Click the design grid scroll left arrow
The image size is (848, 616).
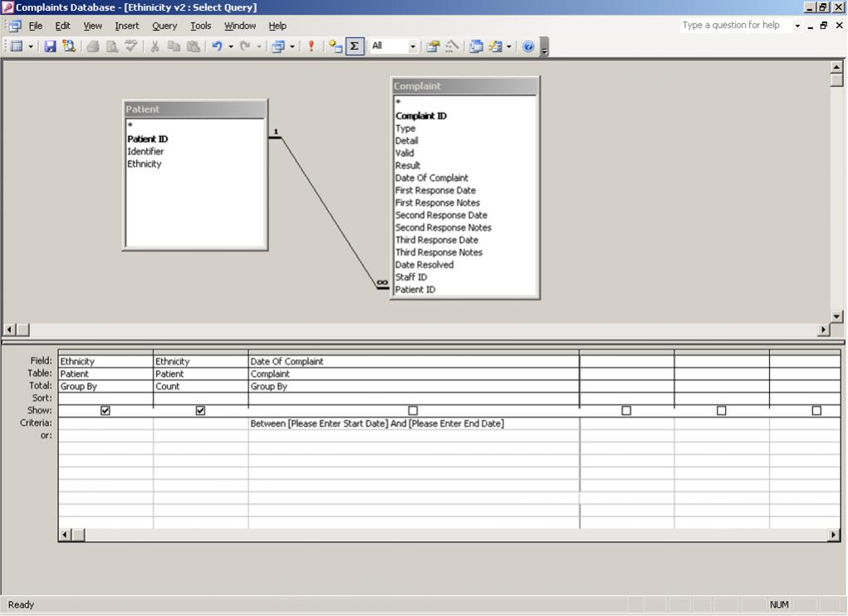pos(65,535)
